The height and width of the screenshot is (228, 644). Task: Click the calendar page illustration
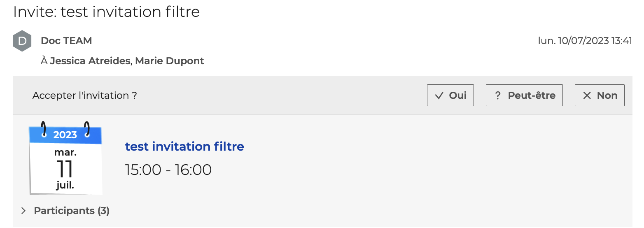[x=65, y=158]
